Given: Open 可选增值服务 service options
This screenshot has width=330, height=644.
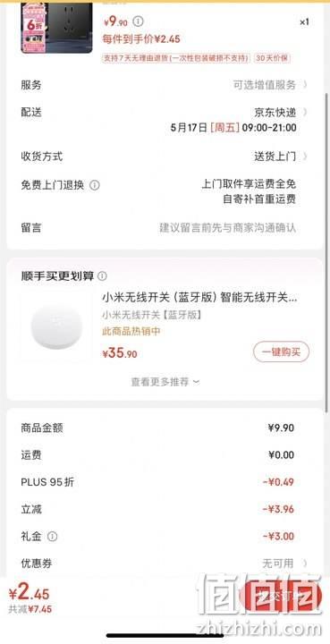Looking at the screenshot, I should 270,86.
